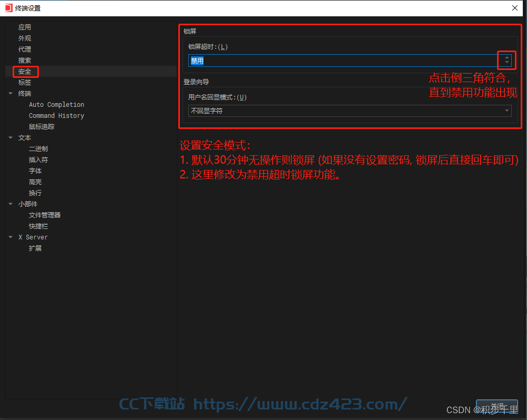Select the 高亮 settings item
This screenshot has height=420, width=527.
[x=35, y=182]
